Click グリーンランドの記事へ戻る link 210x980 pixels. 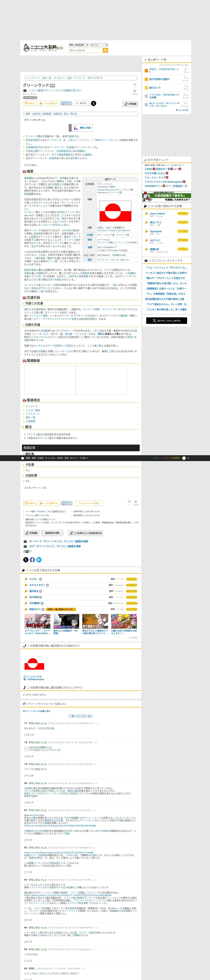37,711
